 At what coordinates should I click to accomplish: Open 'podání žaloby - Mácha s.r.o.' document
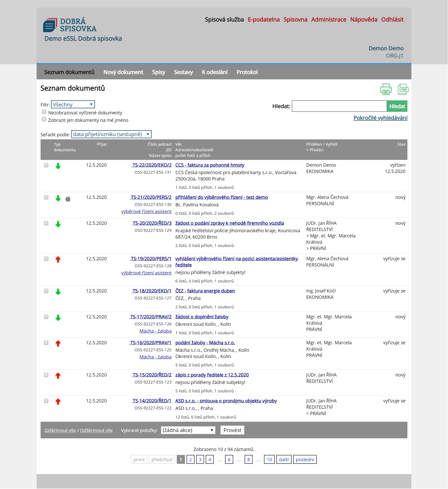[205, 343]
